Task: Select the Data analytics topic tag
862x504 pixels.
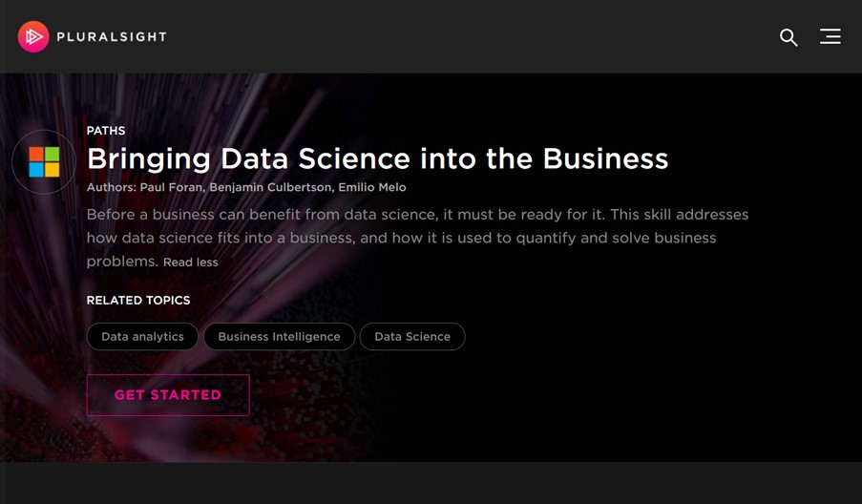Action: coord(142,337)
